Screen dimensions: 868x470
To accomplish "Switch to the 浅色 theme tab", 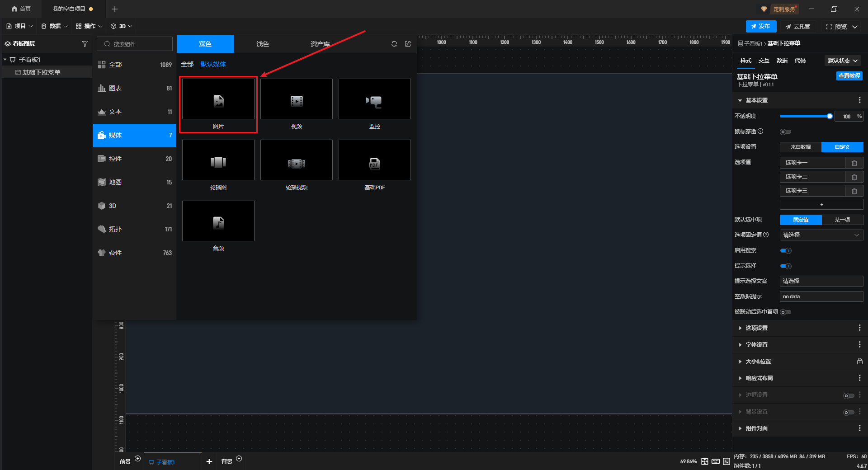I will coord(262,44).
